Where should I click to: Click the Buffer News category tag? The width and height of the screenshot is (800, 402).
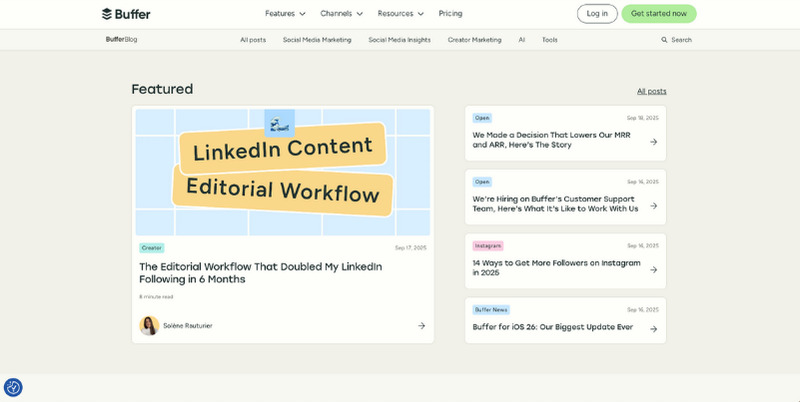click(x=491, y=310)
